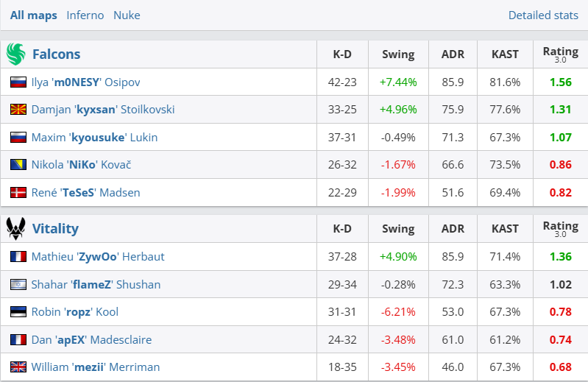Click the Vitality team logo icon
Viewport: 588px width, 382px height.
click(x=15, y=228)
